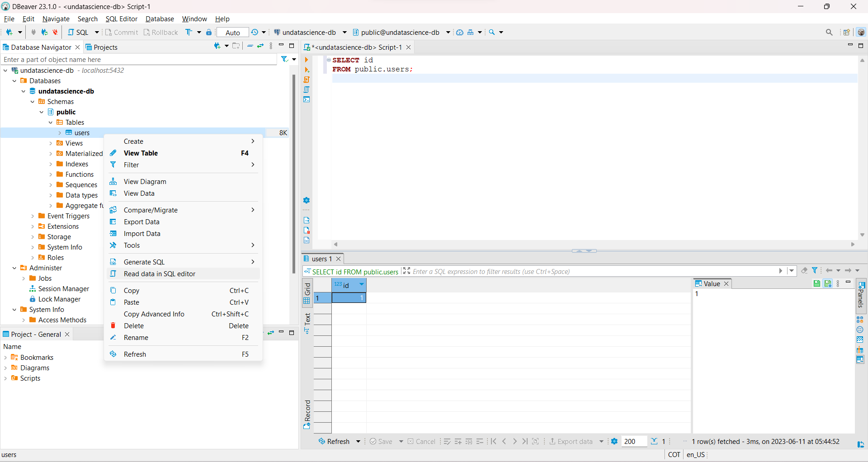Switch results to Text view

[x=307, y=323]
